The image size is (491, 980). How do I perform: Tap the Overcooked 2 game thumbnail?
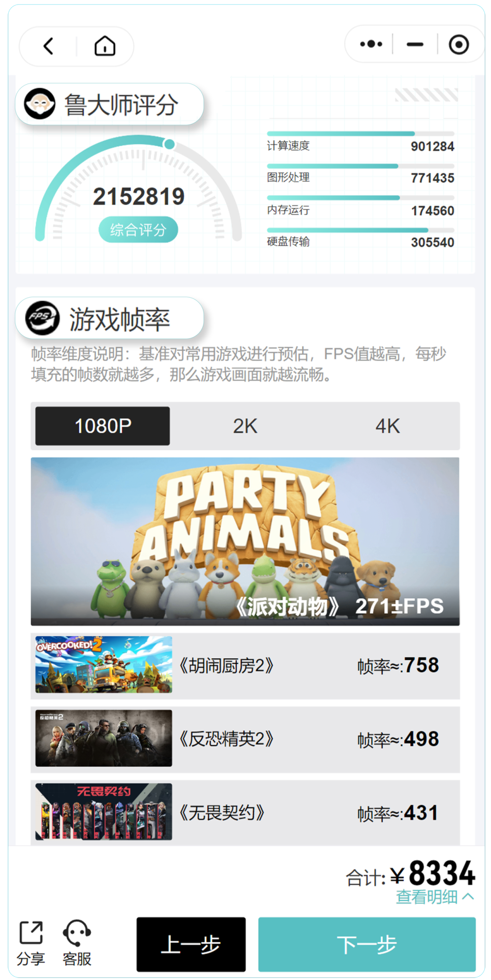coord(104,665)
